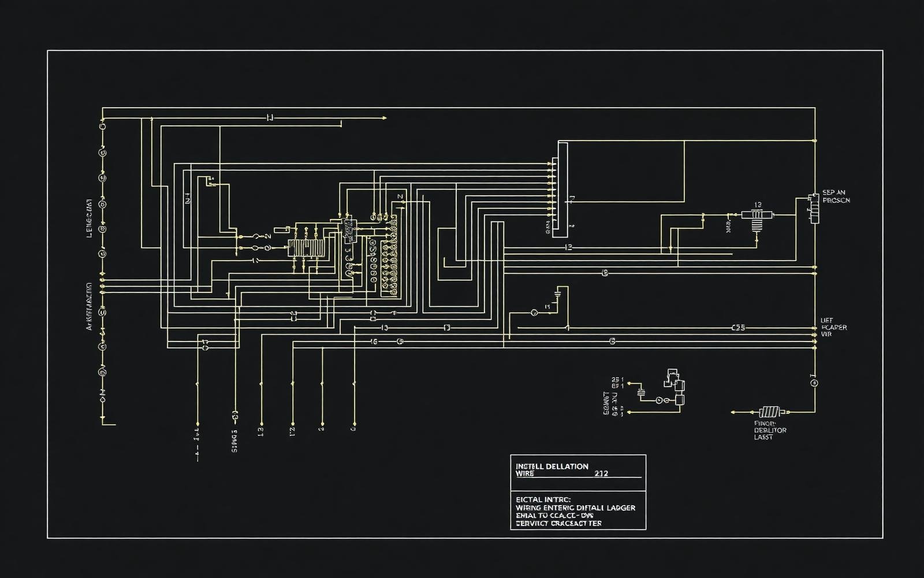Click the WIRE label in title block
Viewport: 924px width, 578px height.
[x=524, y=473]
